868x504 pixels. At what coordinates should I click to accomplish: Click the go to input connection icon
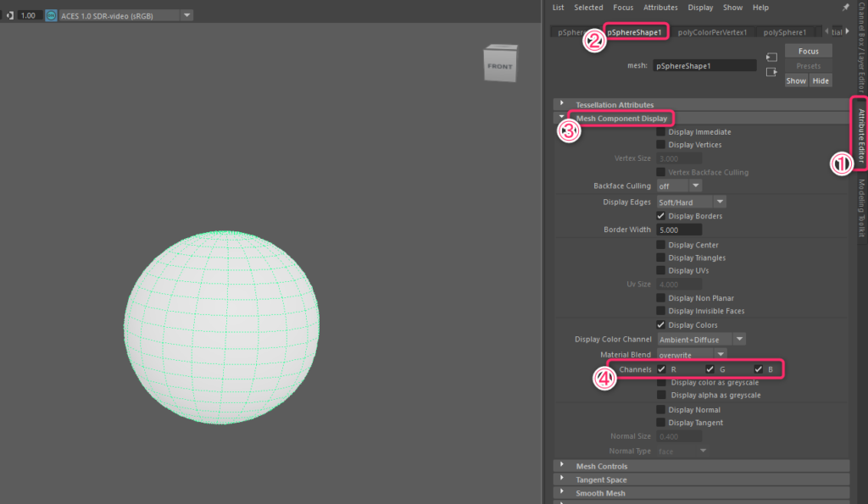click(x=771, y=58)
